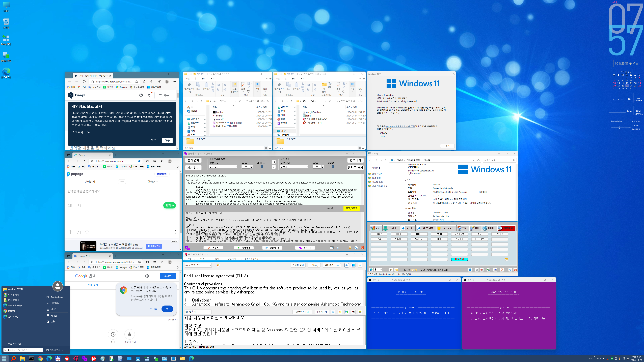Open the Windows Start button on taskbar
Image resolution: width=644 pixels, height=362 pixels.
point(4,358)
